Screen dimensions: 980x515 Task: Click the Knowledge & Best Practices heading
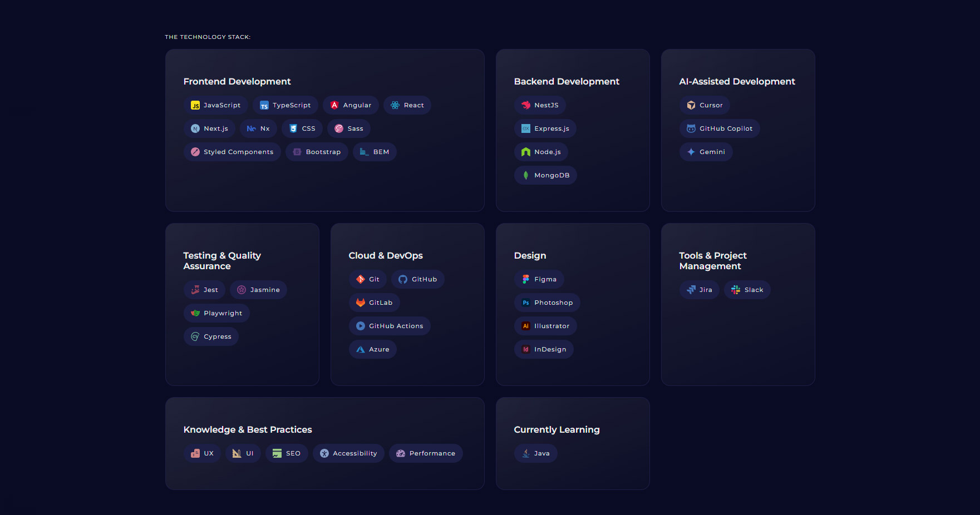coord(248,429)
